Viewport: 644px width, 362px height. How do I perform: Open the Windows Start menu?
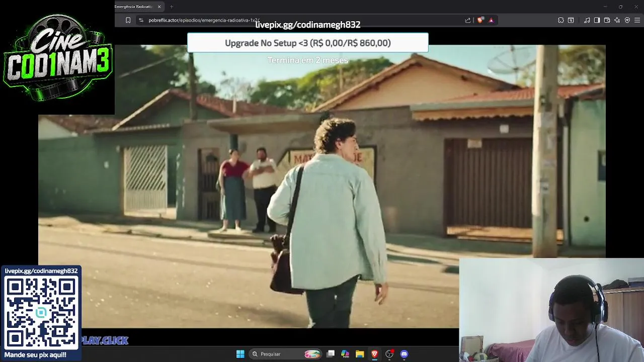click(x=240, y=354)
